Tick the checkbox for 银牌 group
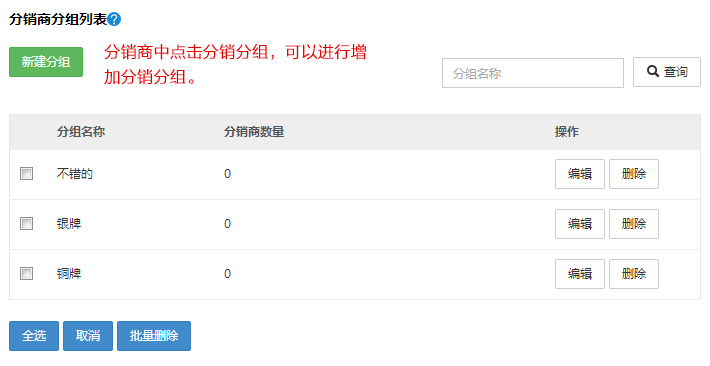The image size is (710, 366). 26,223
